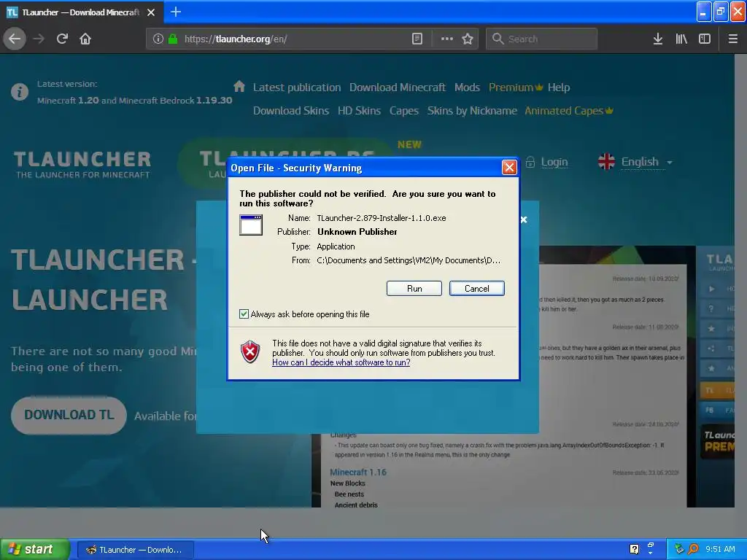Open Animated Capes link
Screen dimensions: 747x560
click(569, 111)
